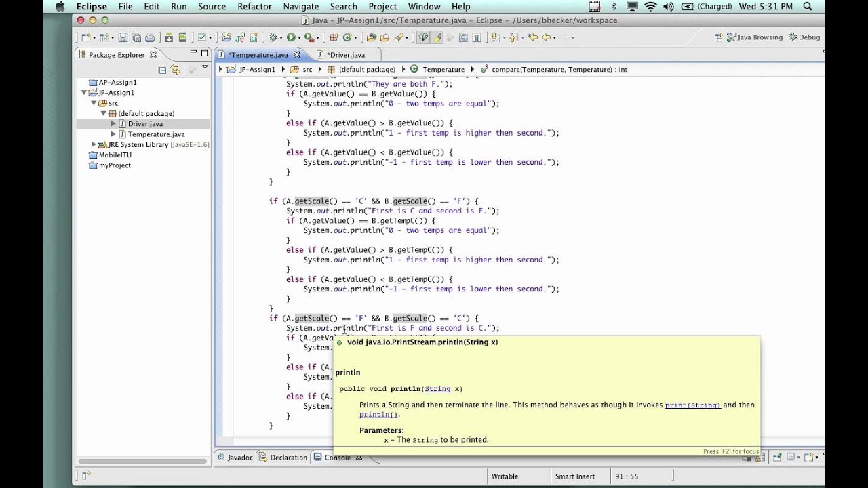
Task: Click the New Java Package icon
Action: (x=334, y=37)
